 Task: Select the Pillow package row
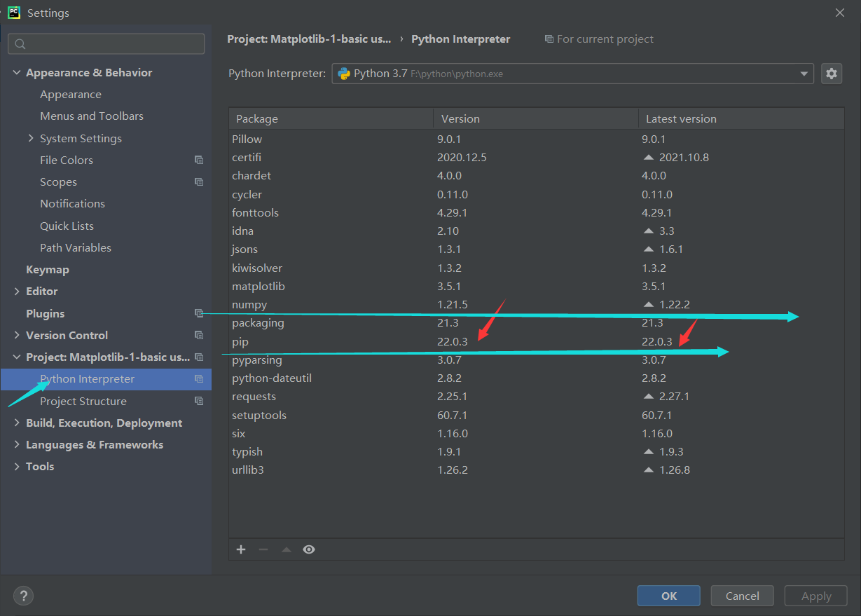pos(537,139)
